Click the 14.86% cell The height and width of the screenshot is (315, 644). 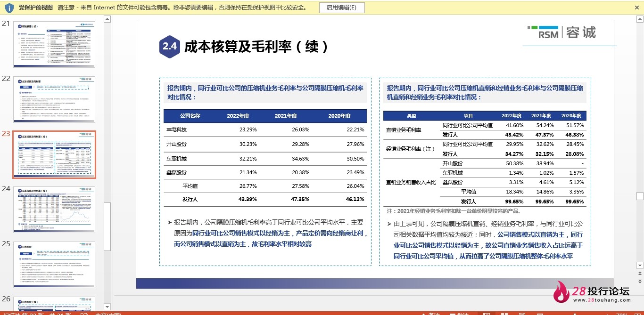(x=545, y=192)
